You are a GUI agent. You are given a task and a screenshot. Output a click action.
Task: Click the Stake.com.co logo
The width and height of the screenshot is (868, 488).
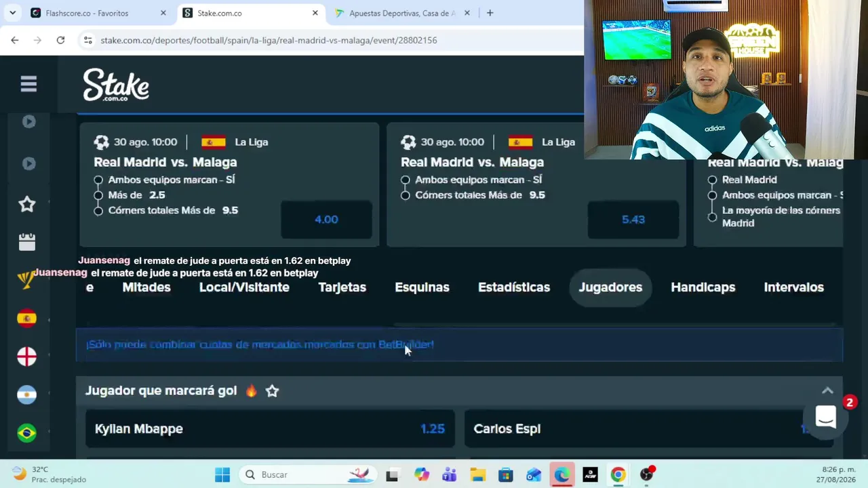(116, 85)
